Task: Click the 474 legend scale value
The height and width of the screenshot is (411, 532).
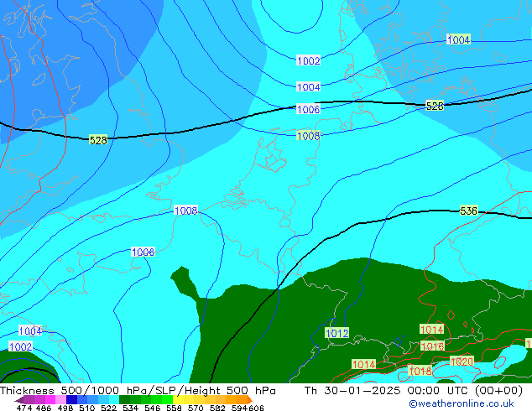Action: [24, 408]
